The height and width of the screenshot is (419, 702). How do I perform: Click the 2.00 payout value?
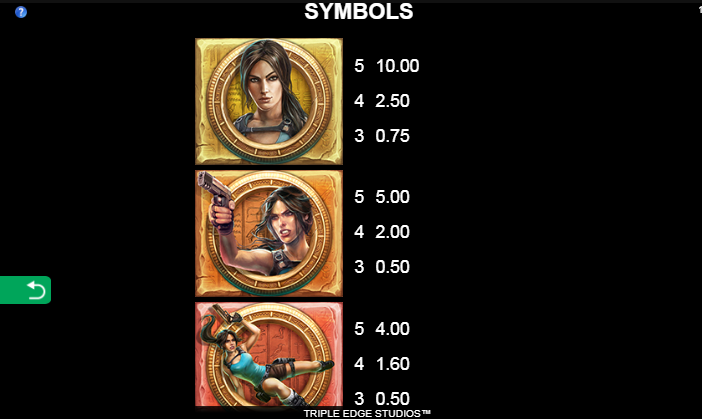[x=393, y=232]
